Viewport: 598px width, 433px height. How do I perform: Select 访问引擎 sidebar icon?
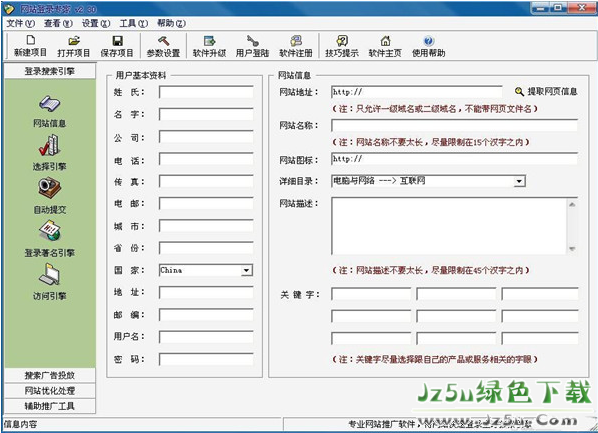point(50,275)
